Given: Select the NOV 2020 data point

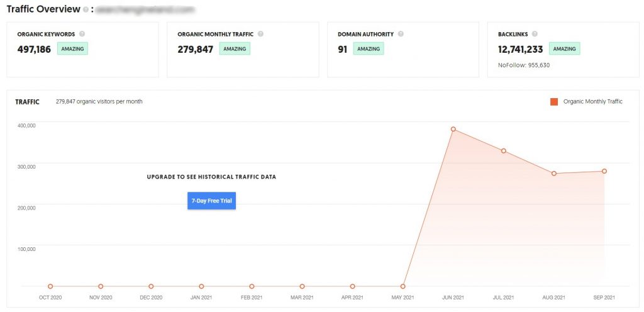Looking at the screenshot, I should pyautogui.click(x=101, y=286).
